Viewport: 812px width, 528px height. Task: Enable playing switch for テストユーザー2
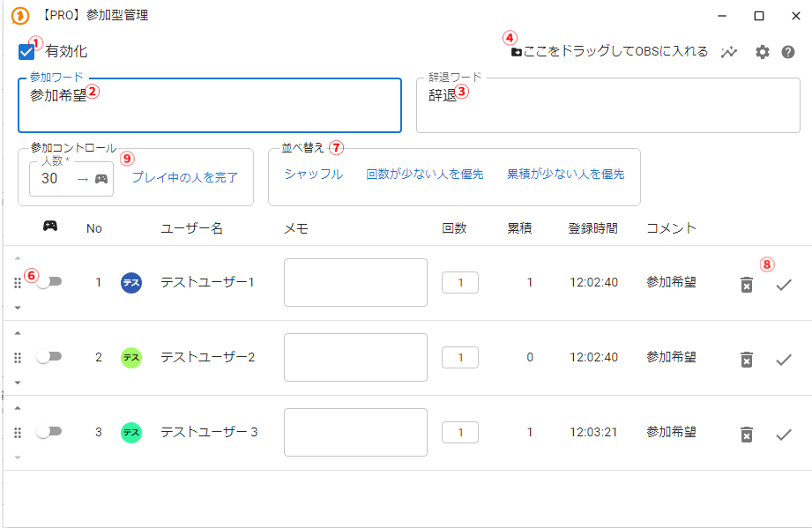(x=48, y=357)
